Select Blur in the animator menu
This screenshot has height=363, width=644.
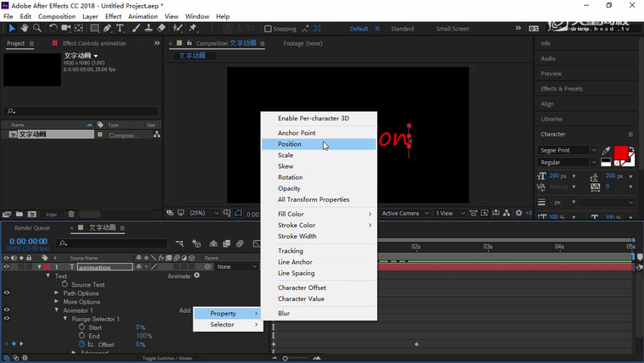point(284,314)
